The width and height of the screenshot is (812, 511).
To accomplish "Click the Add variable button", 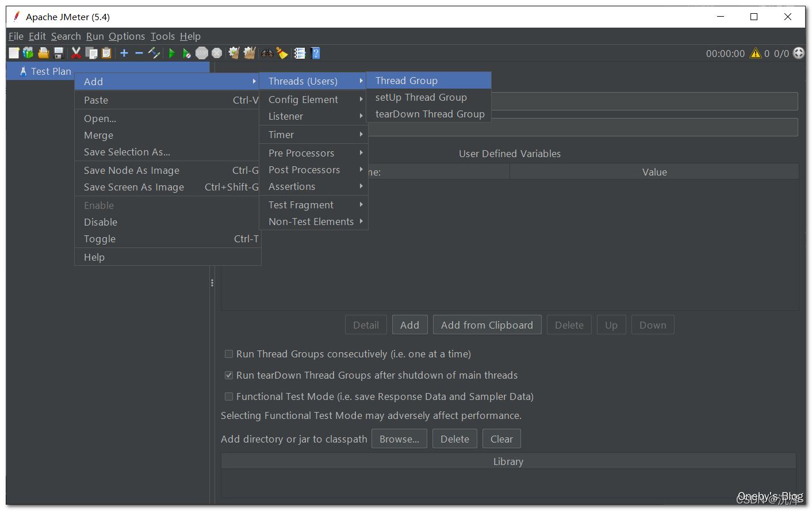I will tap(409, 325).
